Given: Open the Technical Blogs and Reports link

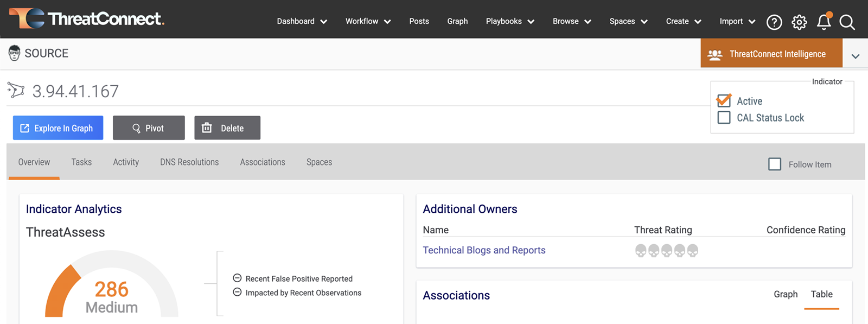Looking at the screenshot, I should pyautogui.click(x=484, y=250).
